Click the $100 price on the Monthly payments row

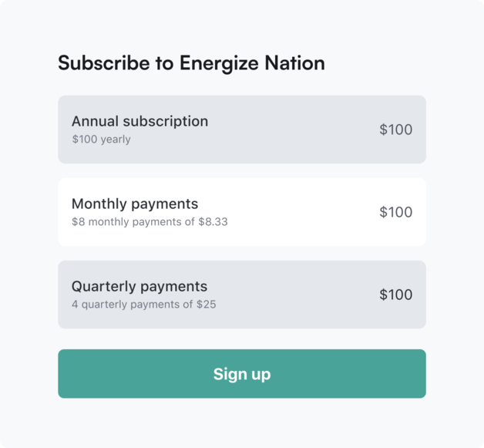tap(396, 212)
